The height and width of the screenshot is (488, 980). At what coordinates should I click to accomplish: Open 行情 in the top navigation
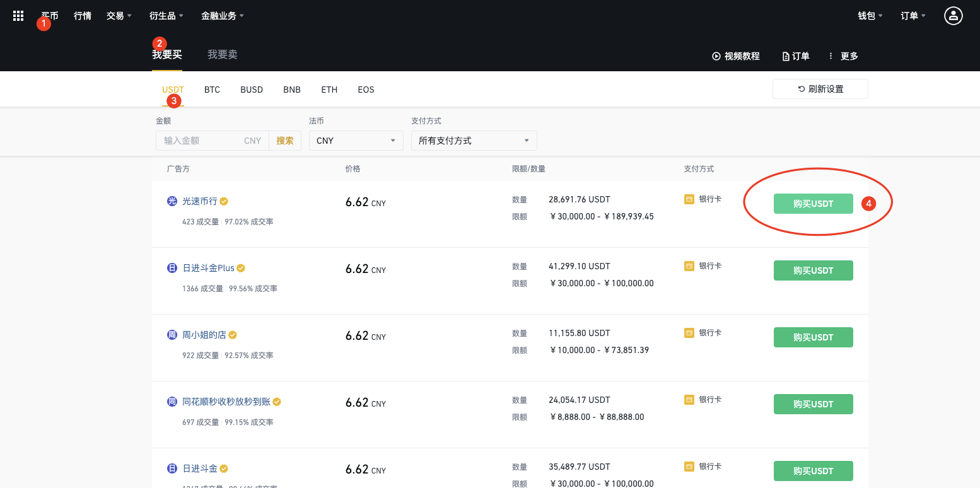(x=83, y=16)
